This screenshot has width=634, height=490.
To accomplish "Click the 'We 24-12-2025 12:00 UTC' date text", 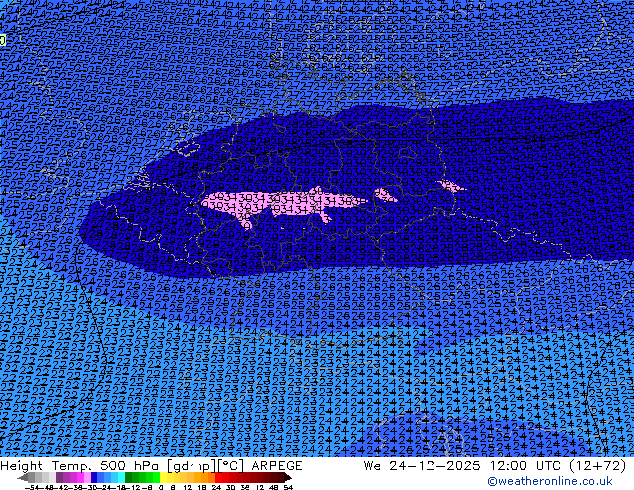I will click(x=462, y=466).
